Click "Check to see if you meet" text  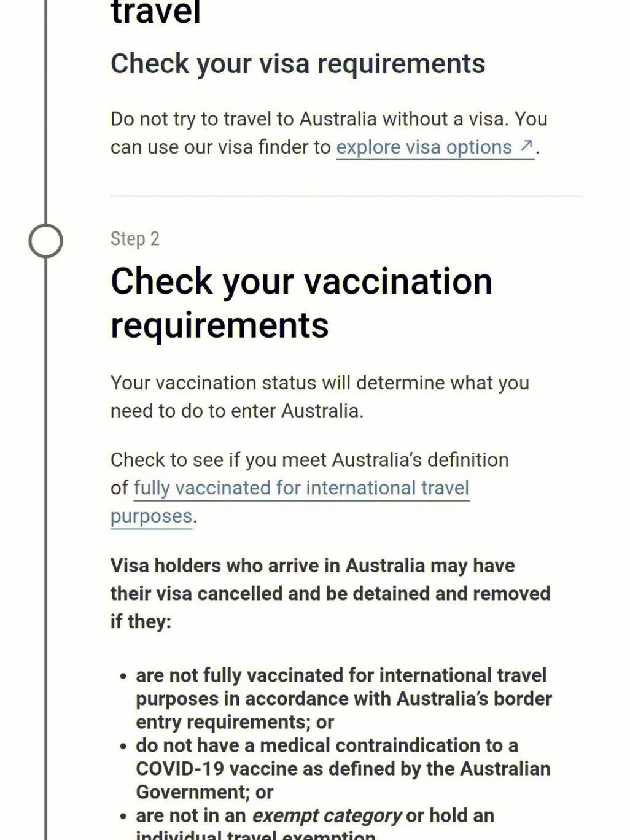pos(309,460)
